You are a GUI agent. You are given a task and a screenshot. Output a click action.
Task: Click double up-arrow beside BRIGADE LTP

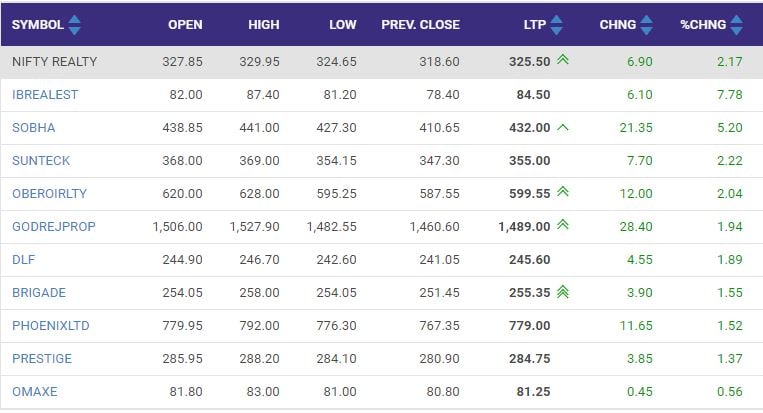(x=563, y=292)
